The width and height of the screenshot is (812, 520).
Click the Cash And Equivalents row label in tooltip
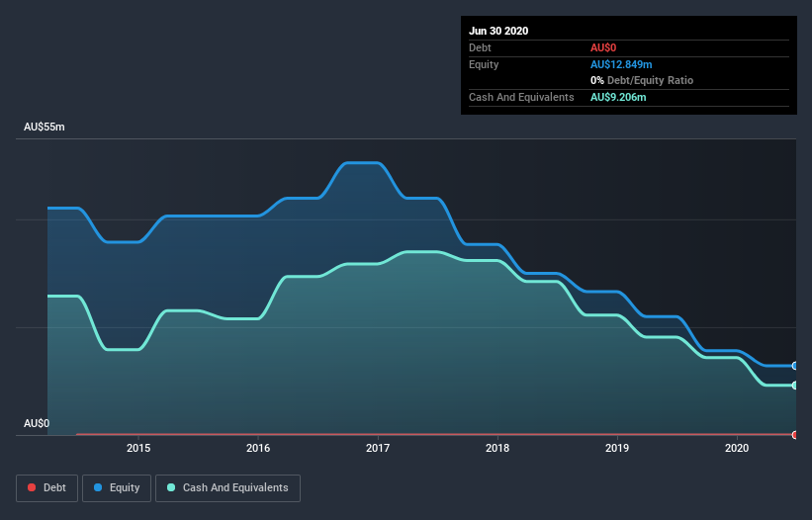521,97
